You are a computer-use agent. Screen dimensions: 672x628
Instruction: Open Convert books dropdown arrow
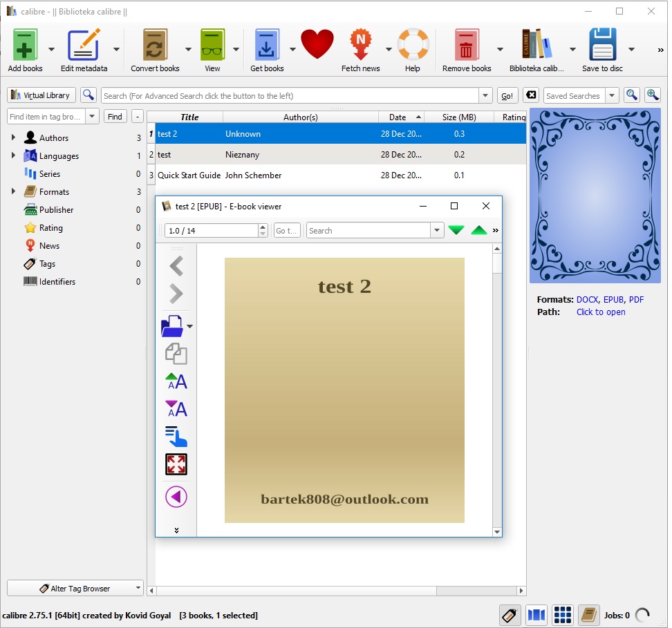tap(188, 49)
